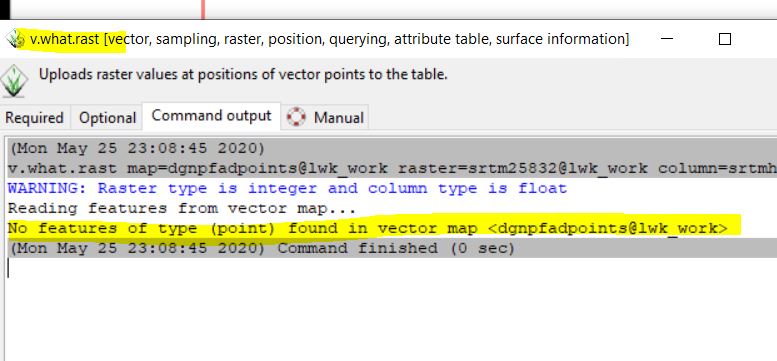Click the GRASS module icon beside the description
Viewport: 777px width, 361px height.
click(x=14, y=80)
